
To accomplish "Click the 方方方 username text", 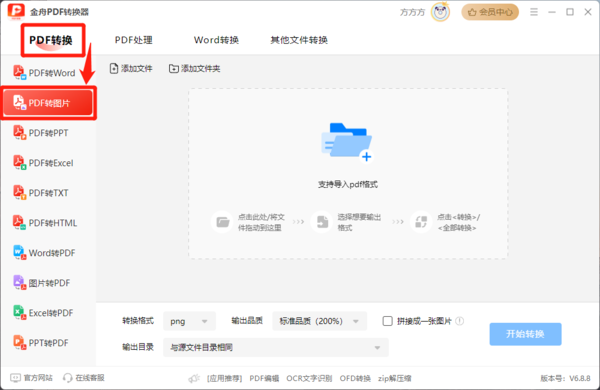I will click(x=412, y=13).
